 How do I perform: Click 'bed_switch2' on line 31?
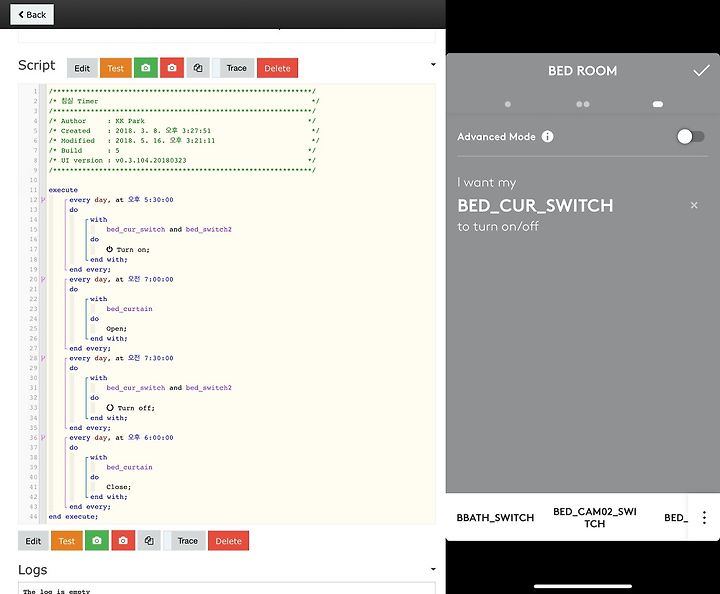click(x=208, y=388)
